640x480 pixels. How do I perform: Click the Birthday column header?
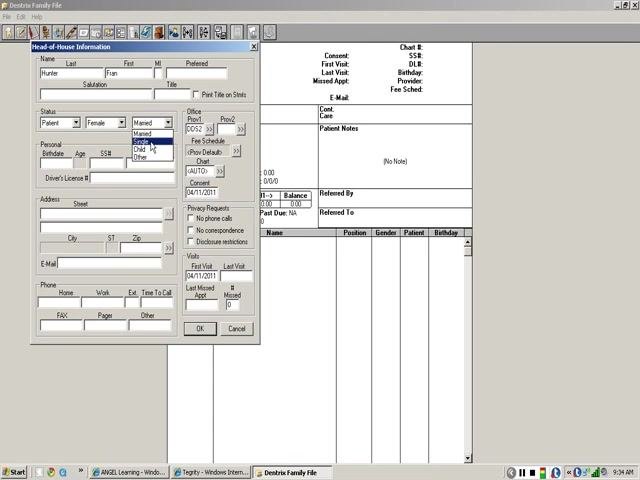pyautogui.click(x=446, y=233)
